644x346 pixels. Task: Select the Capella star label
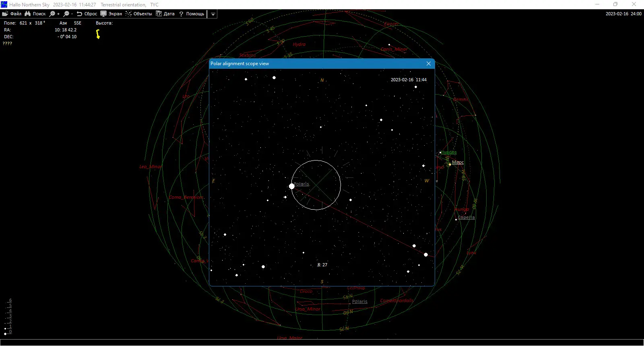[x=466, y=217]
